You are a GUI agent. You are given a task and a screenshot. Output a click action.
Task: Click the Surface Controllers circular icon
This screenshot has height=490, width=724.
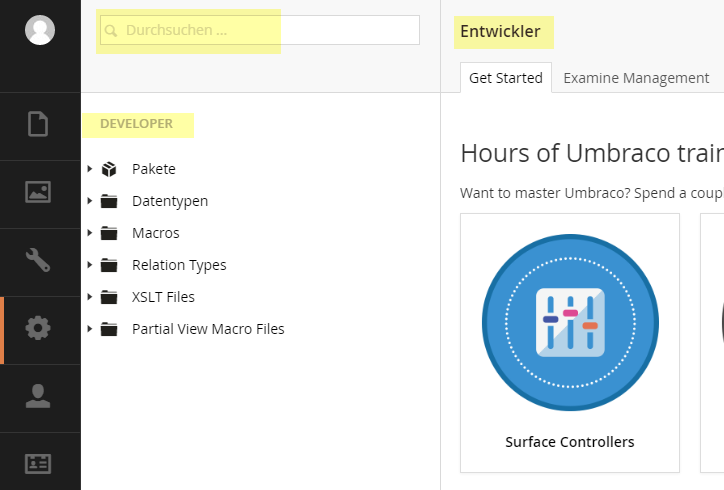coord(570,322)
